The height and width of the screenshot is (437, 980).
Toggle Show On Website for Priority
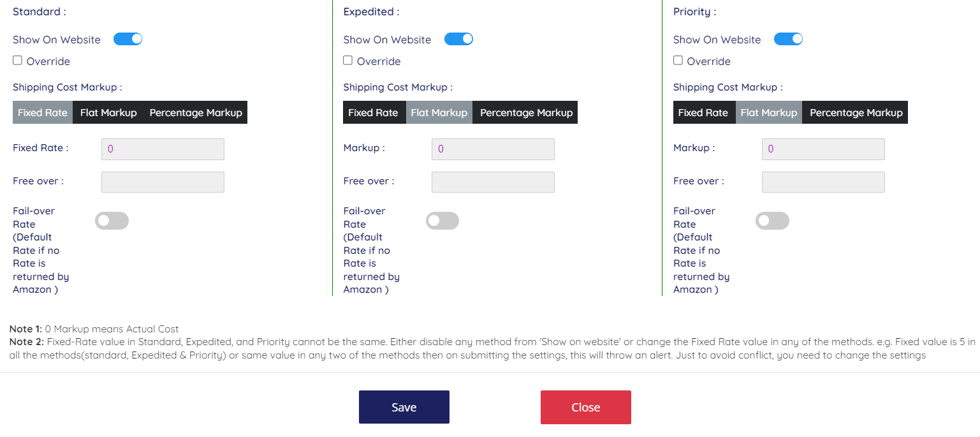[788, 39]
